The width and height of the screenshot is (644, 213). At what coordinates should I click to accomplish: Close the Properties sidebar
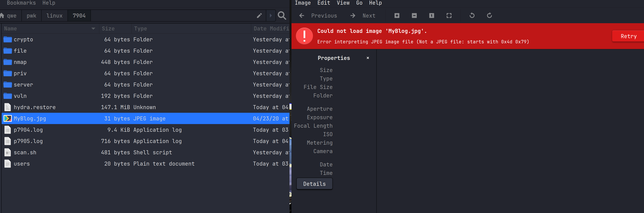point(368,58)
